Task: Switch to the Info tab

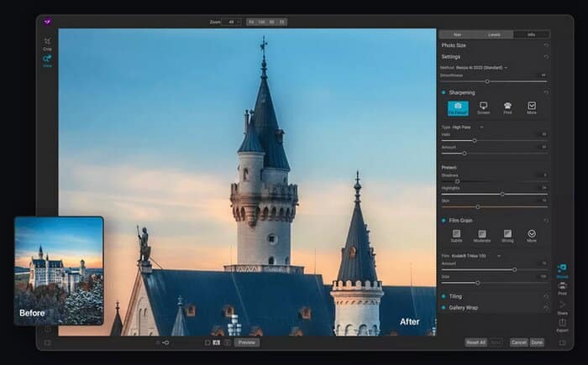Action: coord(532,34)
